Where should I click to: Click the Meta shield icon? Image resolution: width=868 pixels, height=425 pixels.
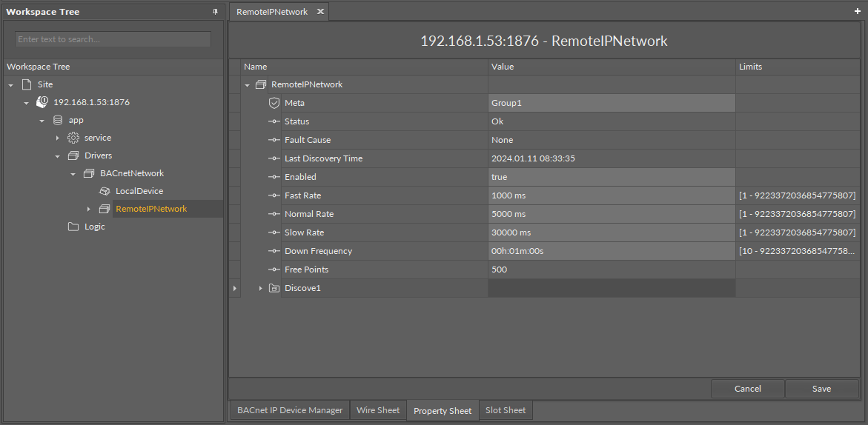274,103
